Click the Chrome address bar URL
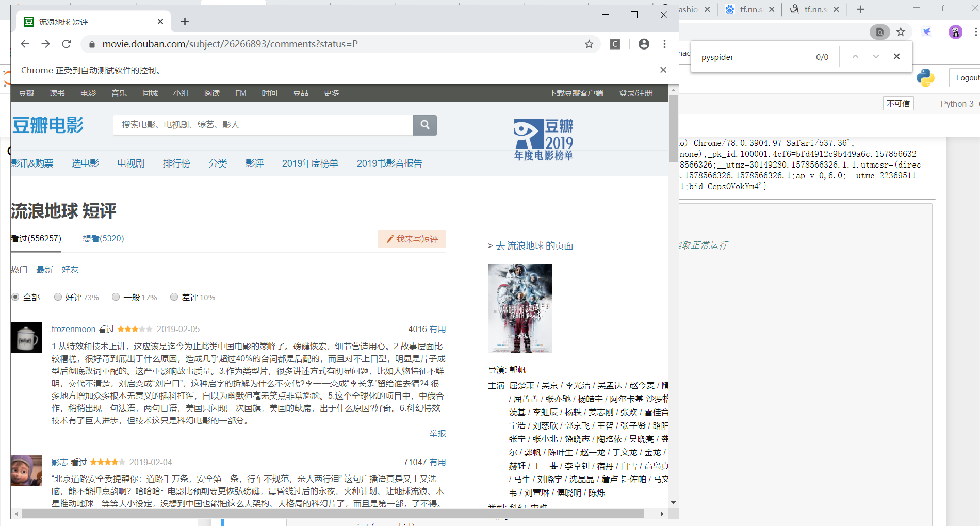 pos(230,44)
